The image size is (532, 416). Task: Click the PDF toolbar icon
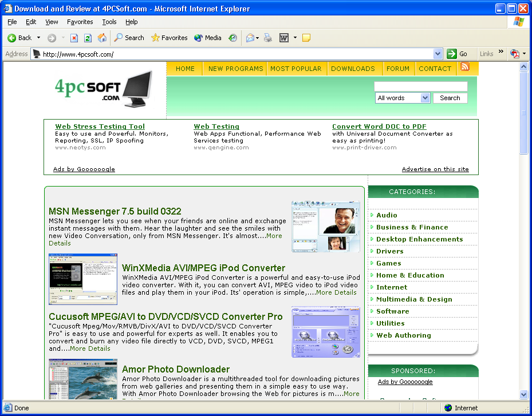pyautogui.click(x=515, y=54)
